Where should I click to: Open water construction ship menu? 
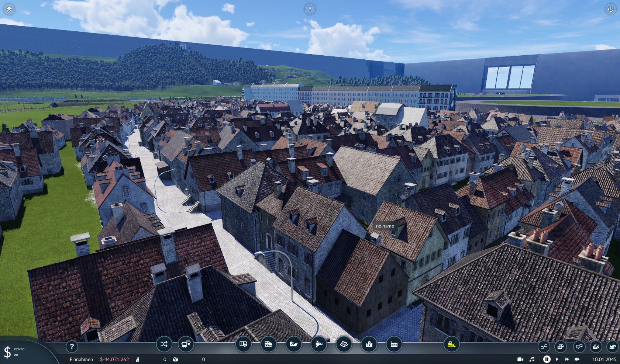(294, 344)
